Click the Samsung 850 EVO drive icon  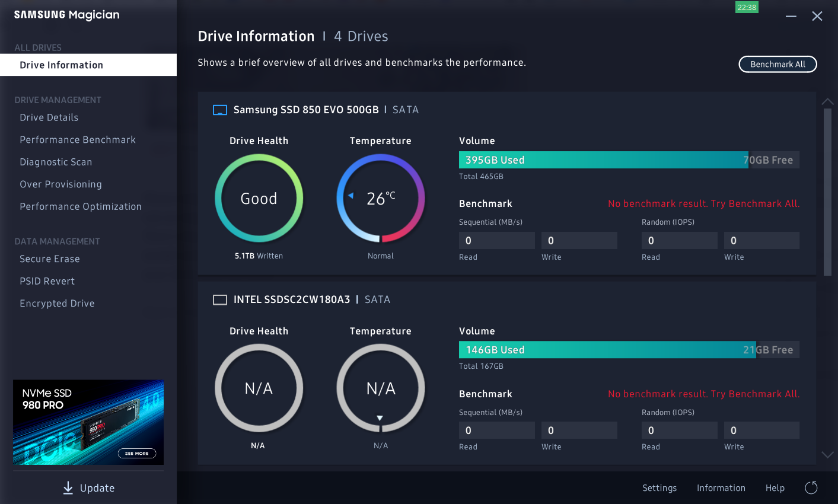pyautogui.click(x=220, y=110)
